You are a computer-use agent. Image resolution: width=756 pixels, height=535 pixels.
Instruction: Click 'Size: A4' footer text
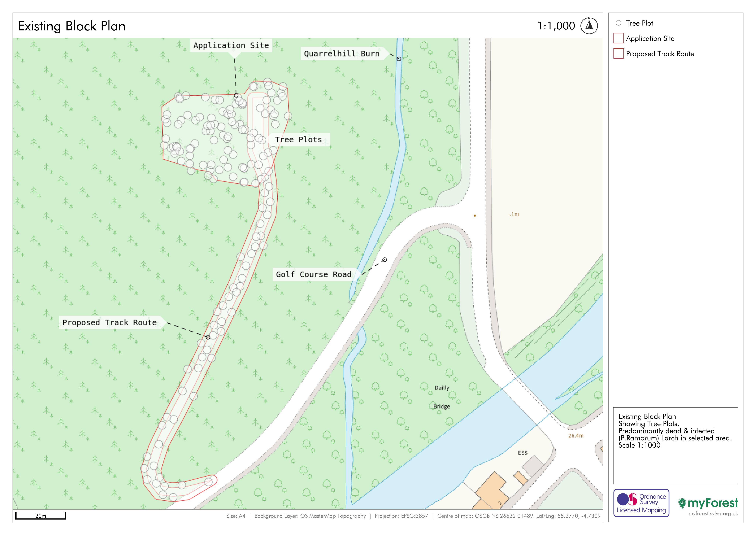236,516
